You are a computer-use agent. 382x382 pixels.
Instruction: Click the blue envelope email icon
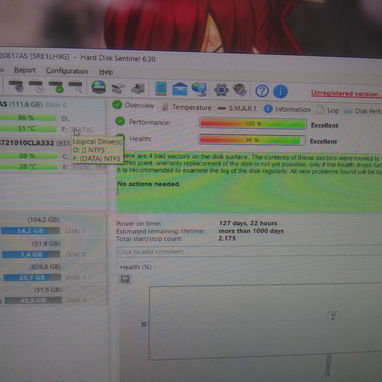[x=180, y=89]
